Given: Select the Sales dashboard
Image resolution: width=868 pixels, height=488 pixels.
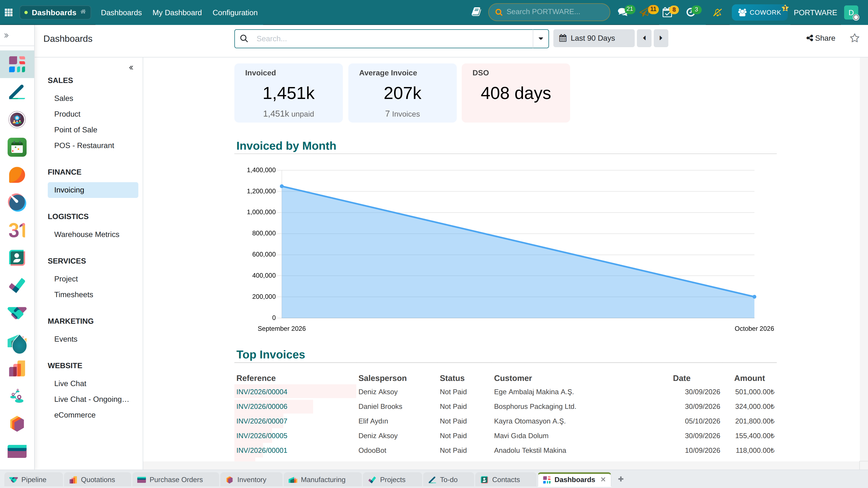Looking at the screenshot, I should 64,98.
